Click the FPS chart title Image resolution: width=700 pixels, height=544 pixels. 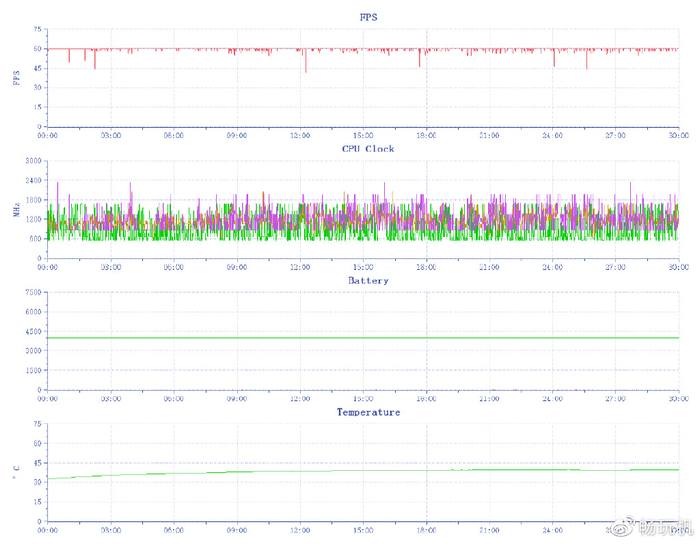(368, 17)
